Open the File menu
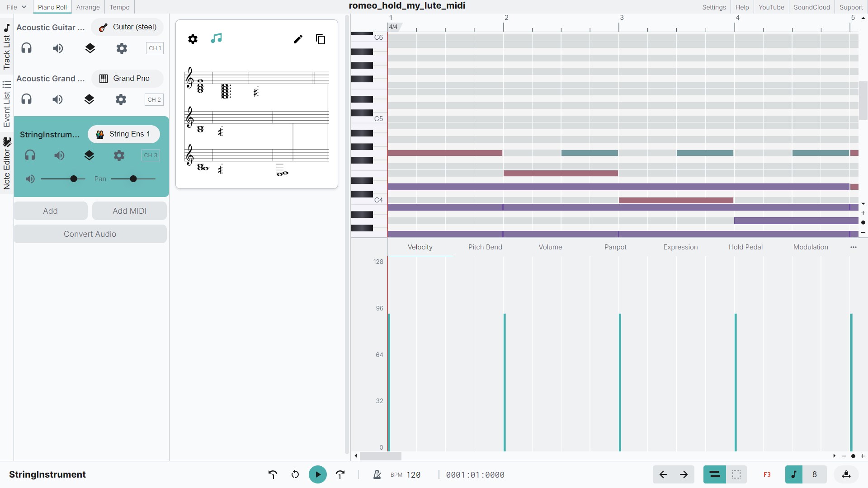 (12, 7)
